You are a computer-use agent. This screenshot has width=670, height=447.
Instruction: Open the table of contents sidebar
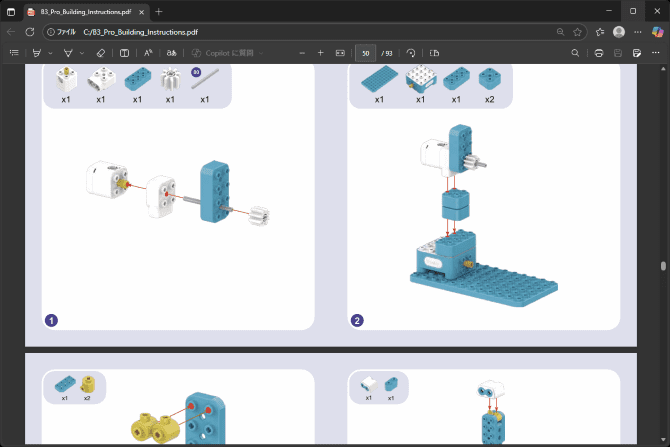pos(13,52)
